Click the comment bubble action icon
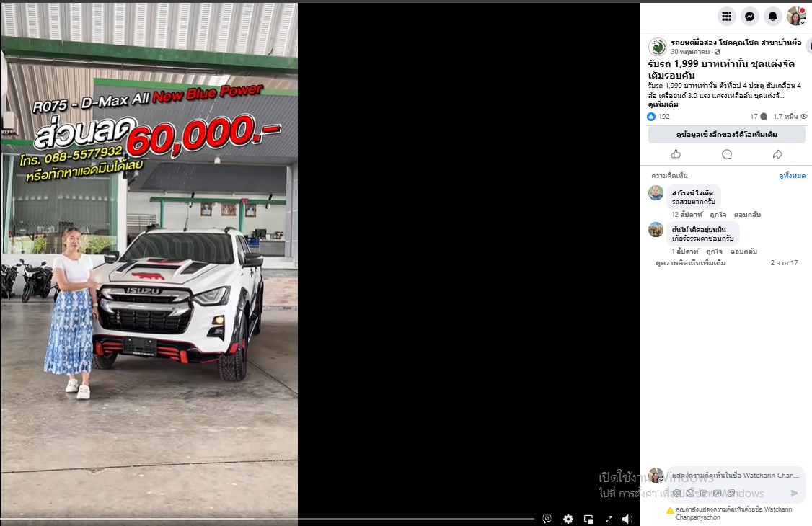 [x=727, y=154]
